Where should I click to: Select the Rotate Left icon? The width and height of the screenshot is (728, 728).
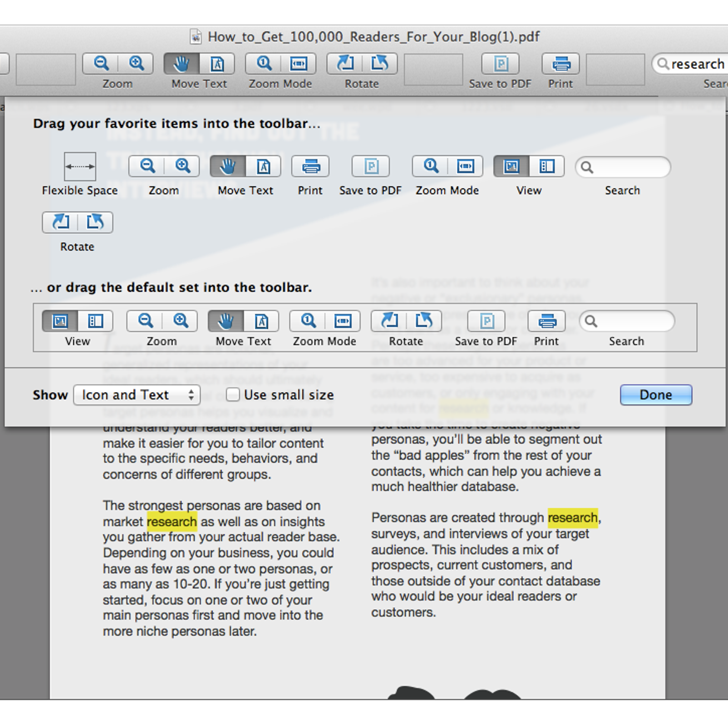pos(60,222)
